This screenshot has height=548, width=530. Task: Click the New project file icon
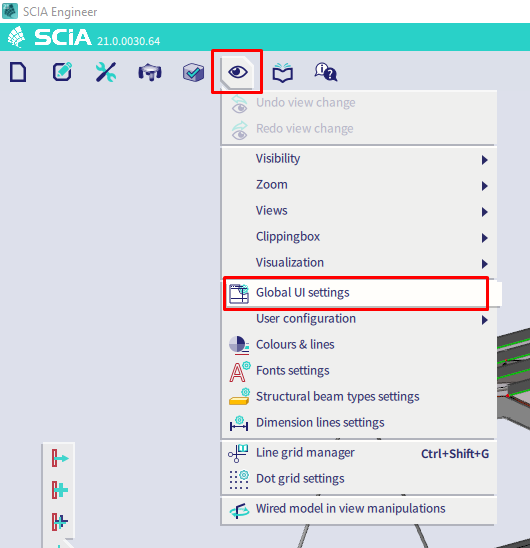tap(18, 72)
